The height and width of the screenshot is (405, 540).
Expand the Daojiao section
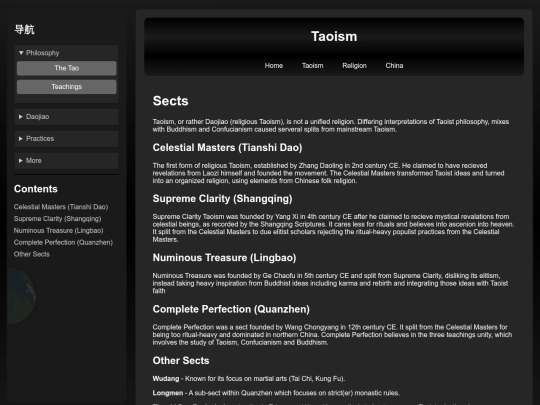[66, 117]
